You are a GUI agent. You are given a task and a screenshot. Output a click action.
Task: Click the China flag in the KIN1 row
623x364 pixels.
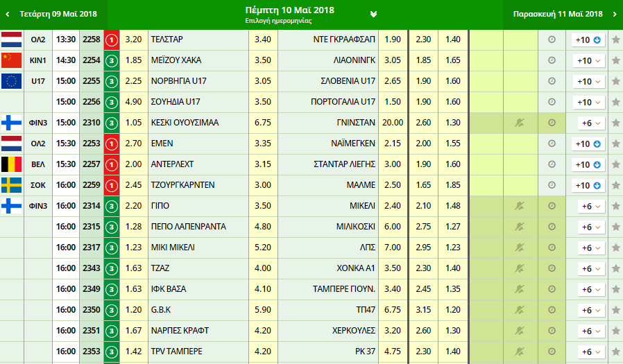click(12, 60)
